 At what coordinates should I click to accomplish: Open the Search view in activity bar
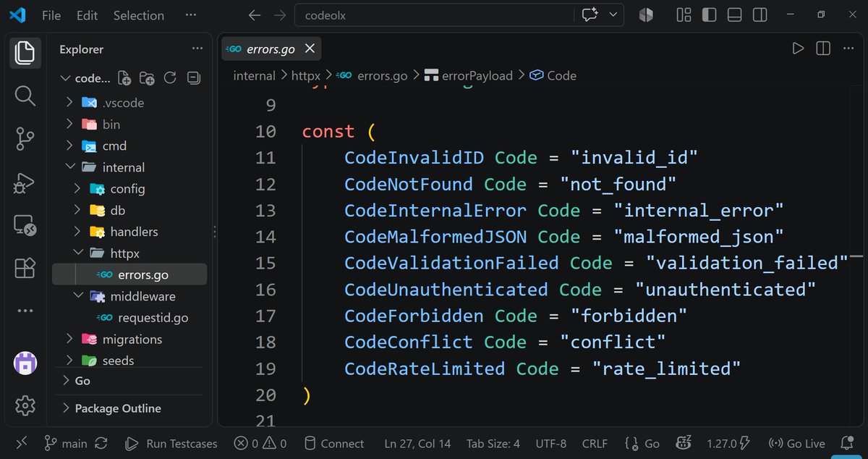click(x=25, y=96)
